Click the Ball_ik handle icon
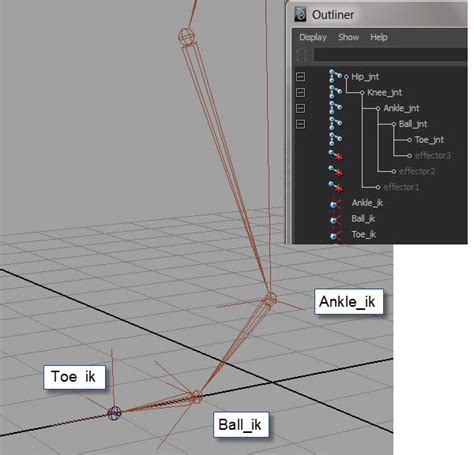 [x=336, y=219]
